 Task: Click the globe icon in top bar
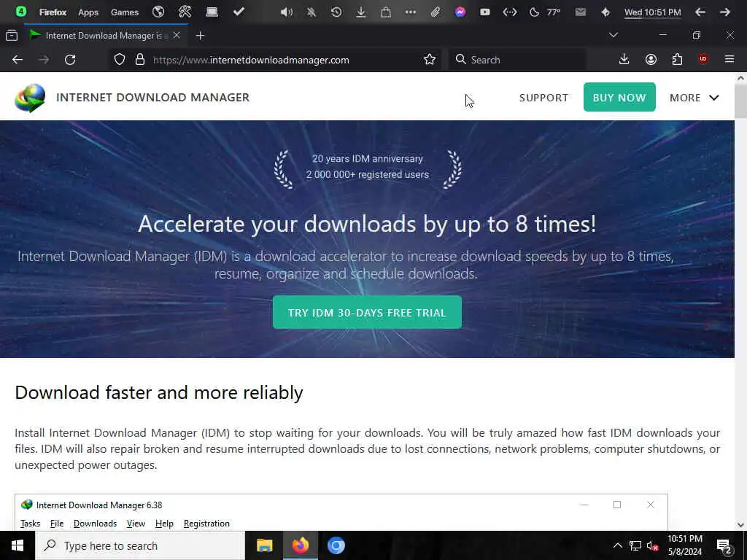[158, 12]
